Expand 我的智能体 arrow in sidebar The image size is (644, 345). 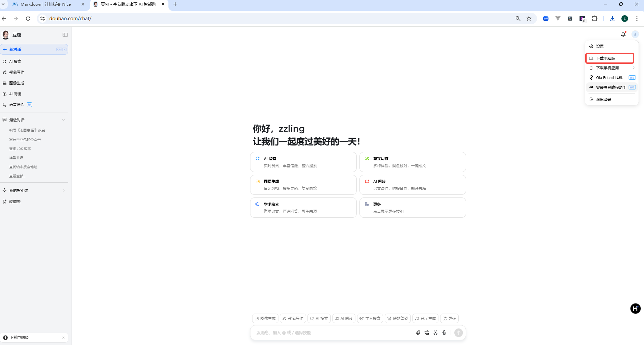click(x=63, y=190)
